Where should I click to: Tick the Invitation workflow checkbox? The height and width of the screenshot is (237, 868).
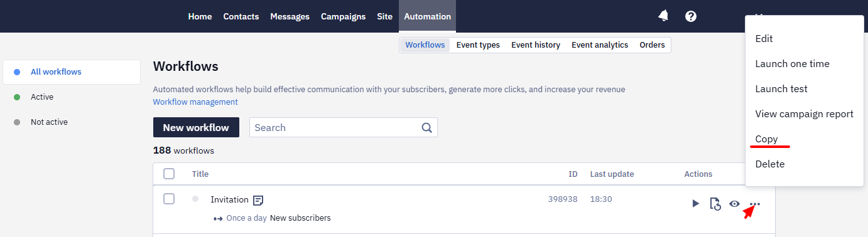[169, 199]
